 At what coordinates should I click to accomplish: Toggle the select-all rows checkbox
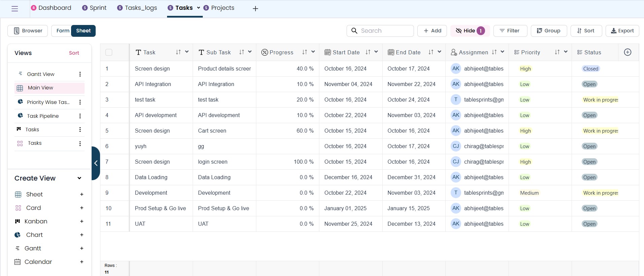point(108,52)
